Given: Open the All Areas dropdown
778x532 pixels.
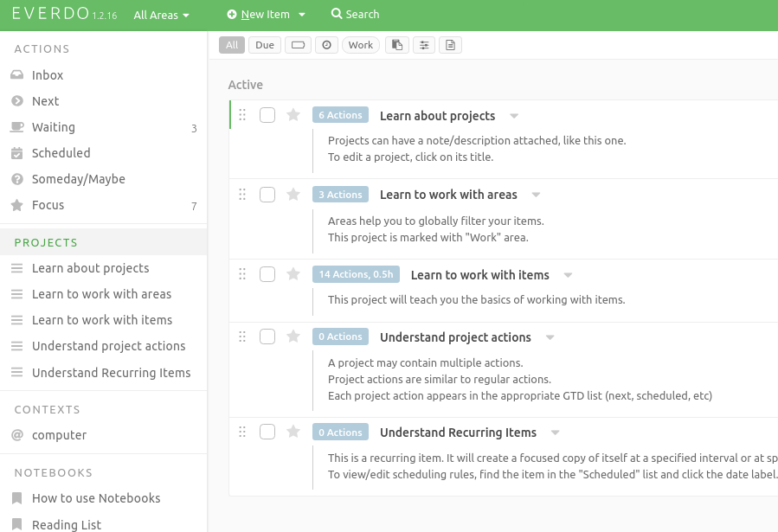Looking at the screenshot, I should point(161,15).
